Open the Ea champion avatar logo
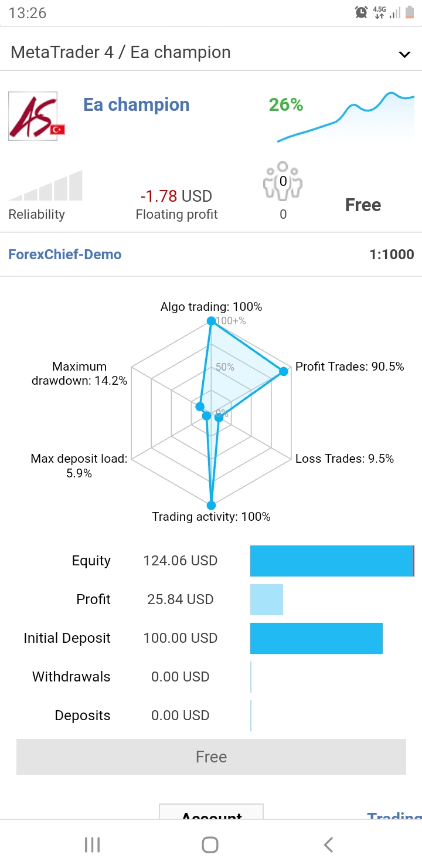Image resolution: width=422 pixels, height=868 pixels. coord(33,116)
